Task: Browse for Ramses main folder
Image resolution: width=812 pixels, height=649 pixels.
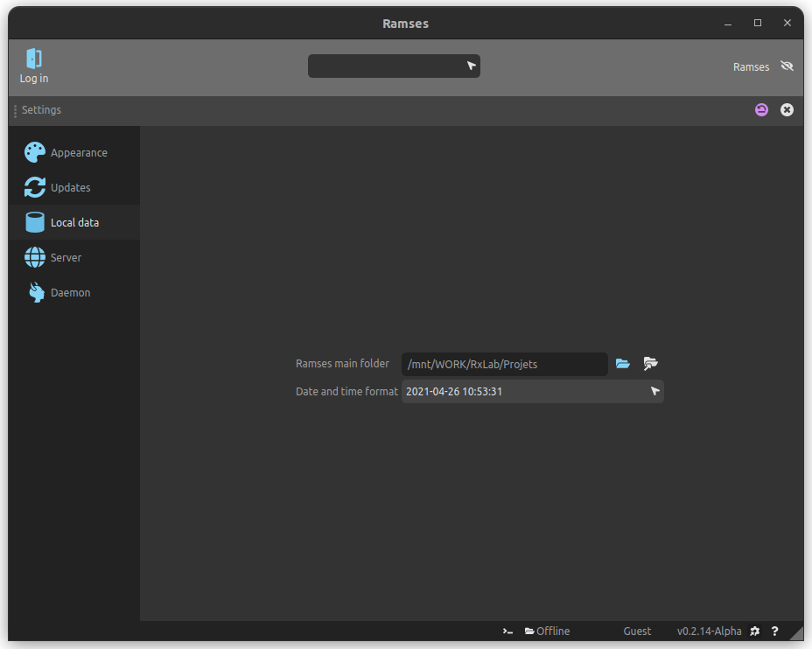Action: pos(623,364)
